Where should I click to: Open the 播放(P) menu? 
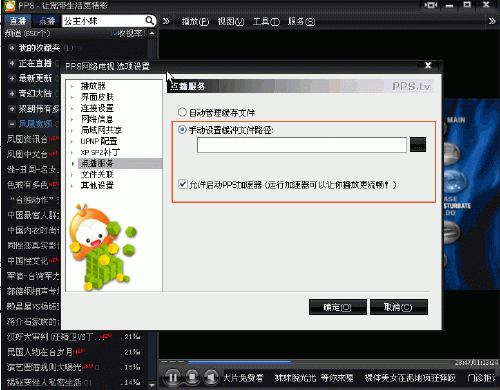195,21
